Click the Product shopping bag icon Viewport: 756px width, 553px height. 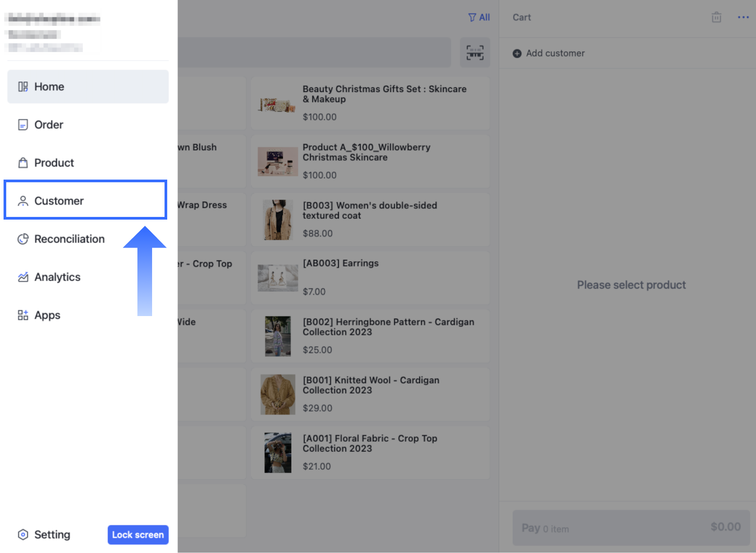click(23, 163)
